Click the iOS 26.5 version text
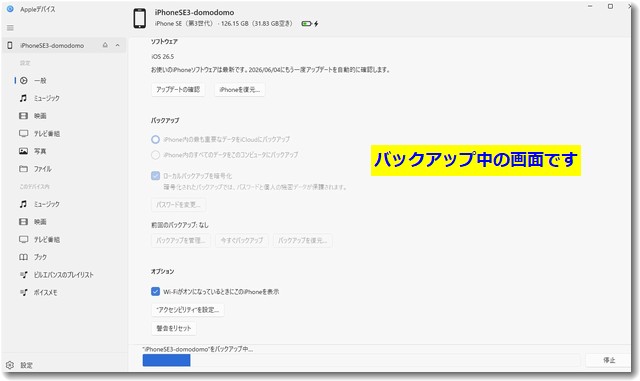This screenshot has height=381, width=640. [163, 56]
